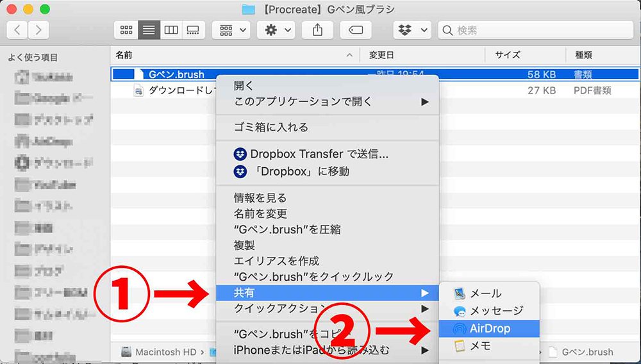Viewport: 641px width, 364px height.
Task: Choose 名前を変更 menu item
Action: (x=327, y=213)
